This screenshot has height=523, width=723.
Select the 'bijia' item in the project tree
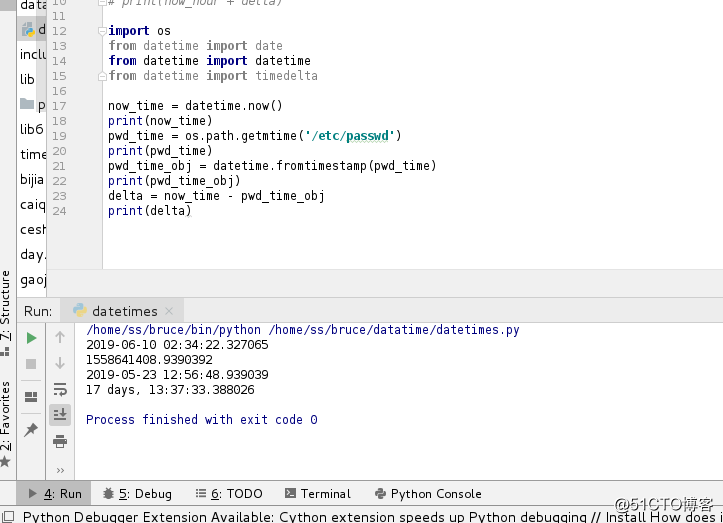32,179
